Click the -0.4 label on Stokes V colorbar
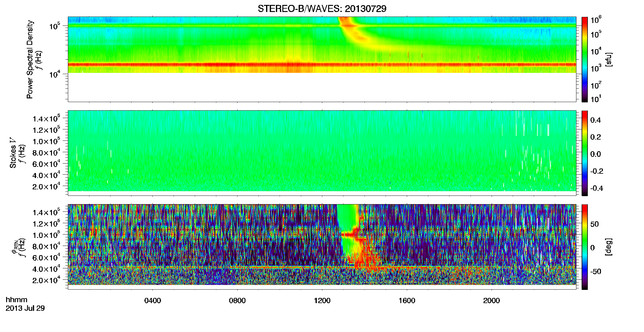Screen dimensions: 644x332 point(597,188)
